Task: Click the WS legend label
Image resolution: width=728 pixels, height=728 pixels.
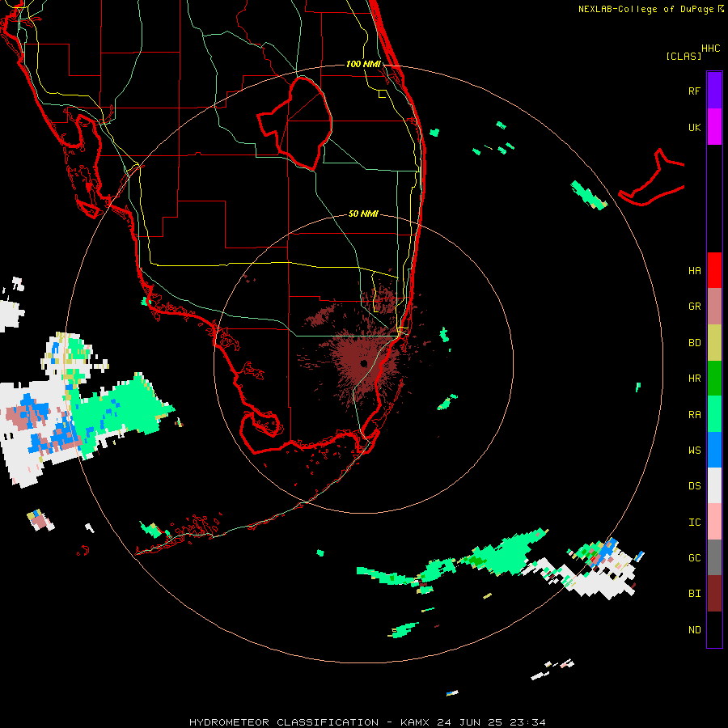Action: click(694, 451)
